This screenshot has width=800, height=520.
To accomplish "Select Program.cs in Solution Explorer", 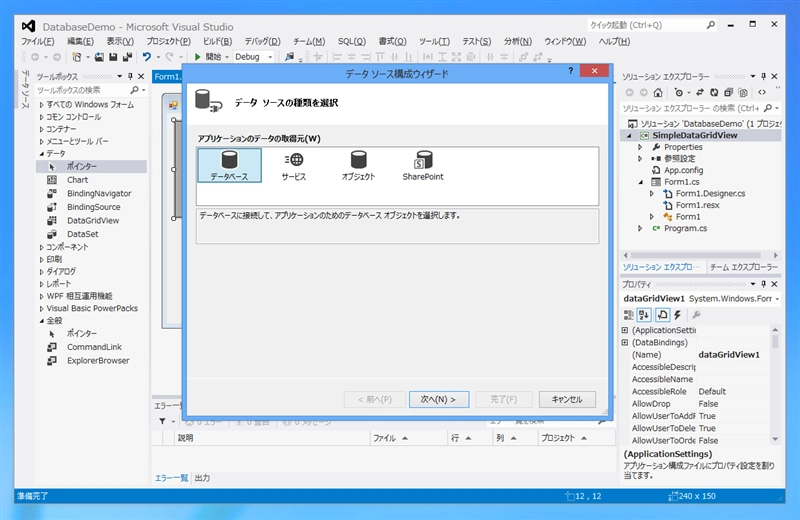I will [685, 228].
